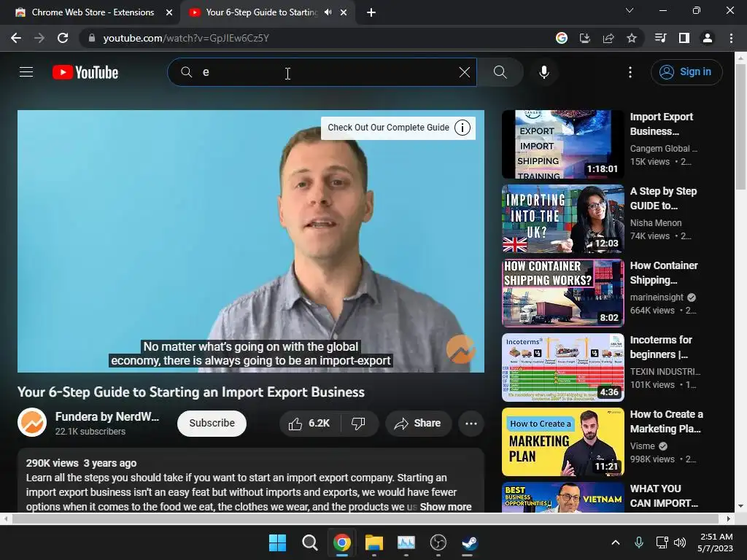Open Import Export Business training thumbnail
The height and width of the screenshot is (560, 747).
(562, 144)
